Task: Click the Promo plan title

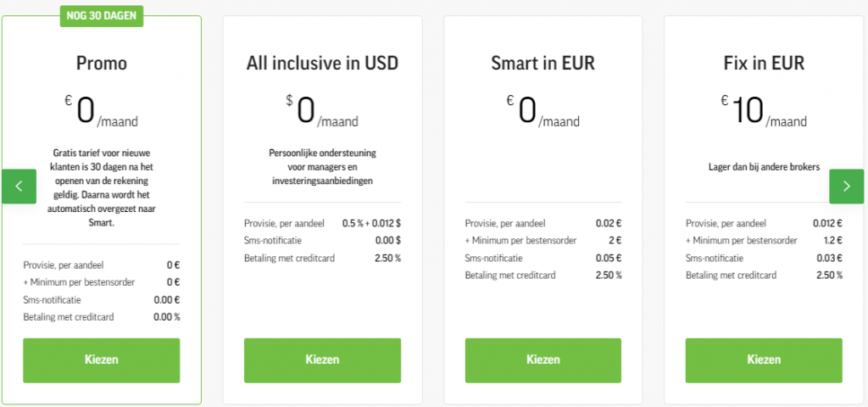Action: 102,63
